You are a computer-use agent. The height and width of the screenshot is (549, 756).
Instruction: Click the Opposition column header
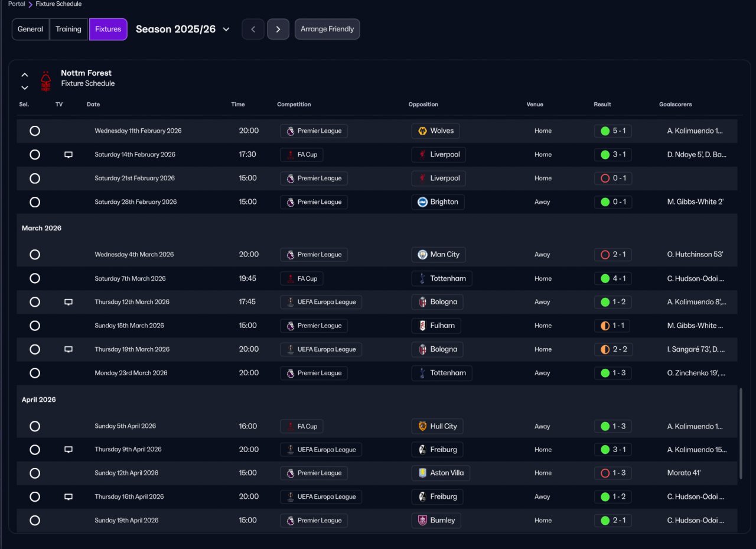(423, 105)
